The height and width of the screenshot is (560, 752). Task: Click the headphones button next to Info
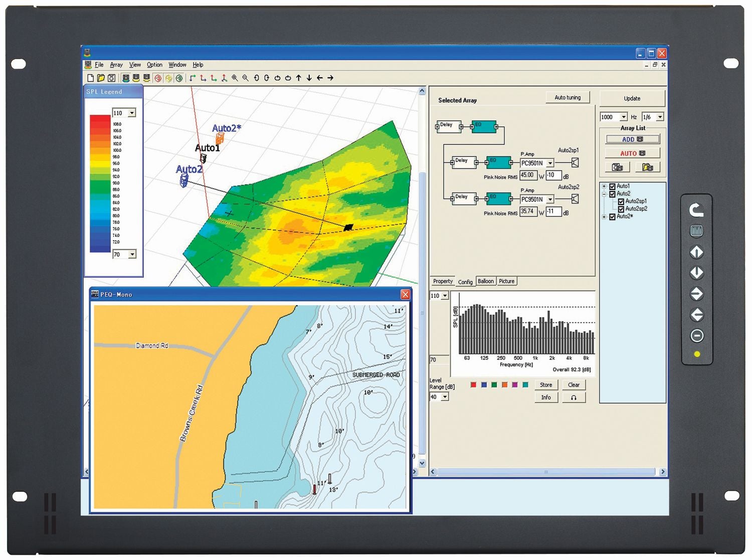(x=574, y=398)
